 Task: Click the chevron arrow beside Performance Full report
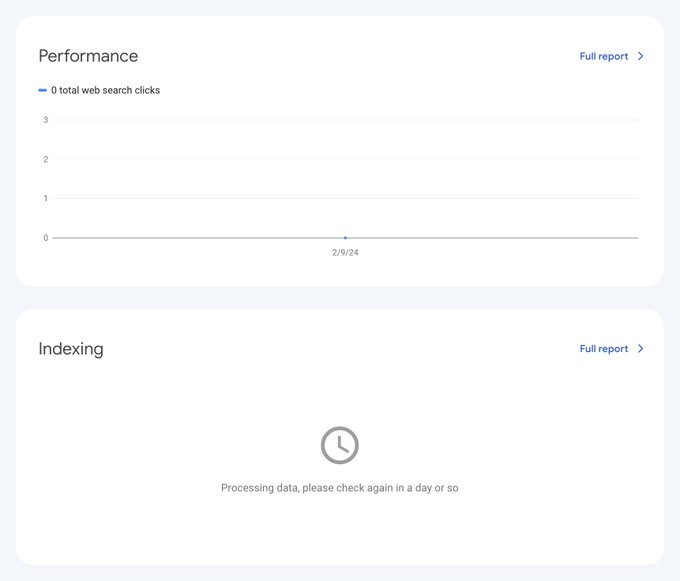[641, 56]
